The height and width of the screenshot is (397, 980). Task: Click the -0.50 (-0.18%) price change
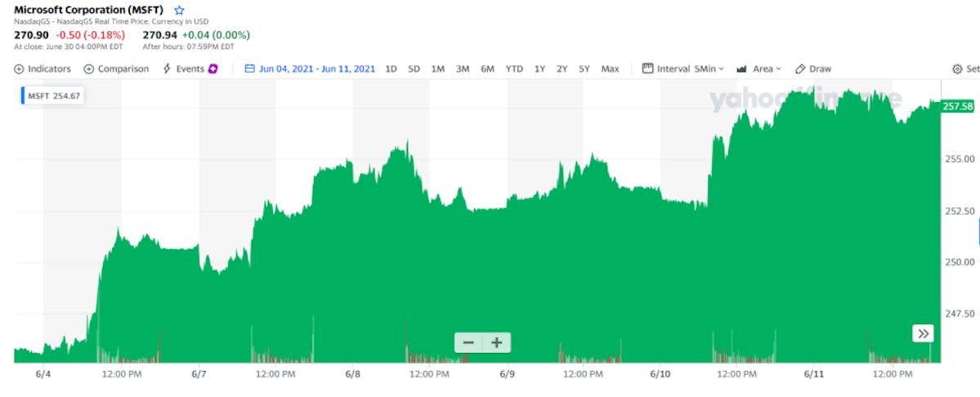pos(91,34)
